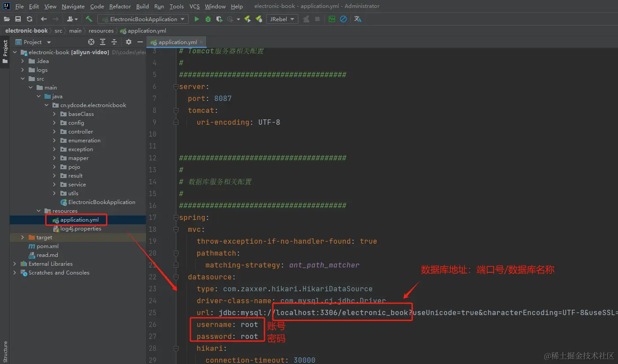
Task: Start debugging with the bug icon
Action: click(208, 19)
